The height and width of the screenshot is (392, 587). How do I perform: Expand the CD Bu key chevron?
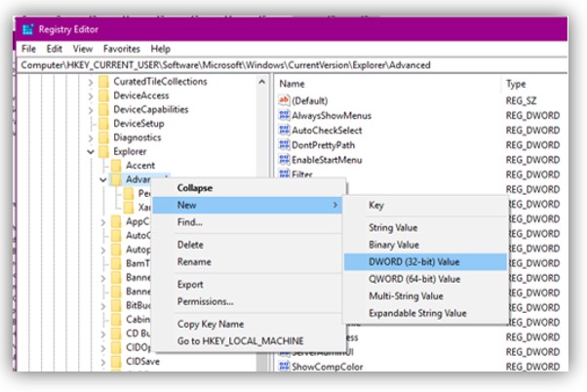[103, 333]
